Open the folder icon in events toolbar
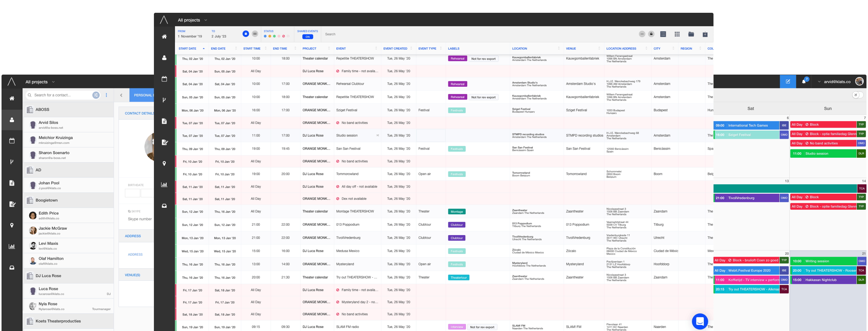 click(x=691, y=34)
